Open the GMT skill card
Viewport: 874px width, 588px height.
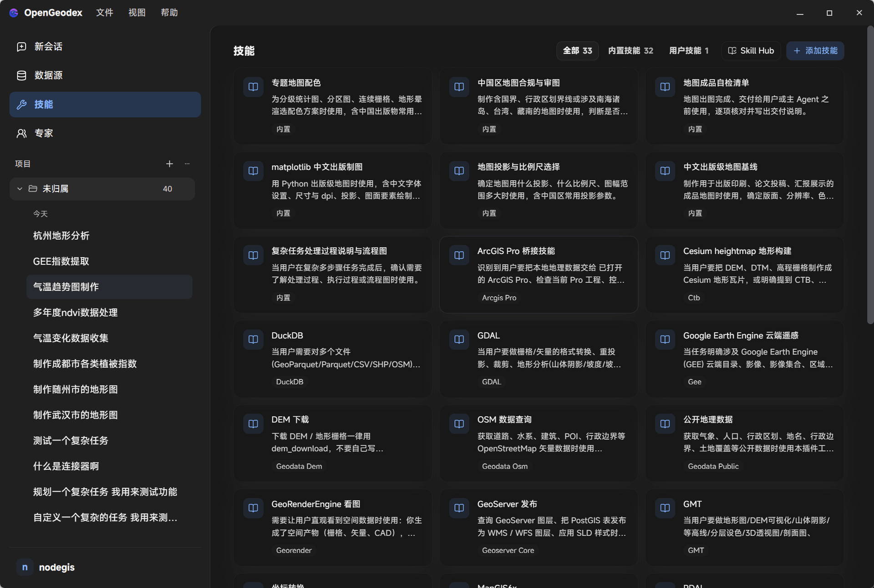744,527
